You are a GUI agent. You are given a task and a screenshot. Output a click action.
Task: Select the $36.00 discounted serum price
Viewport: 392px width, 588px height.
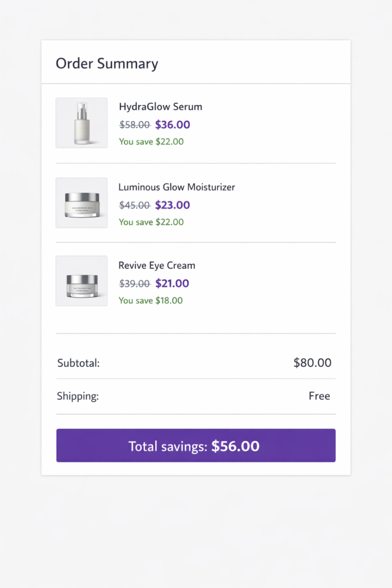(172, 125)
